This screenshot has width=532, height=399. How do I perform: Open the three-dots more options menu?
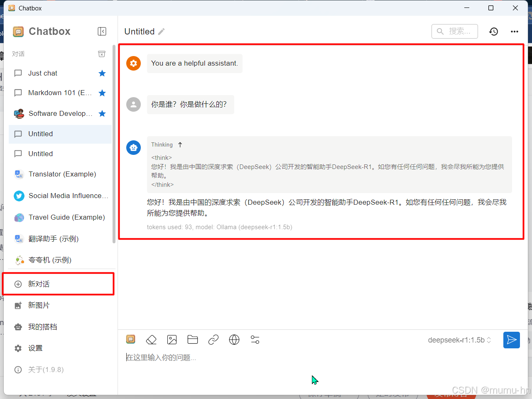(515, 32)
